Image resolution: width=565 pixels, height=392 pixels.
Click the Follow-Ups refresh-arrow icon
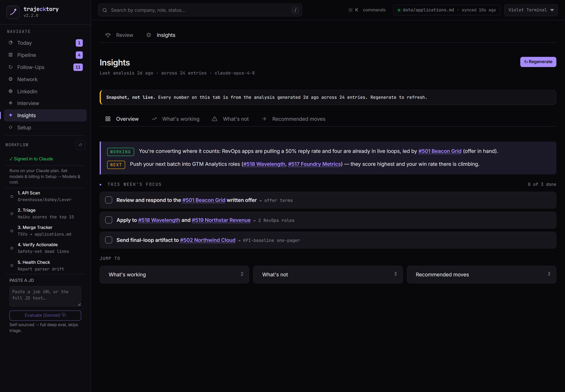[11, 67]
